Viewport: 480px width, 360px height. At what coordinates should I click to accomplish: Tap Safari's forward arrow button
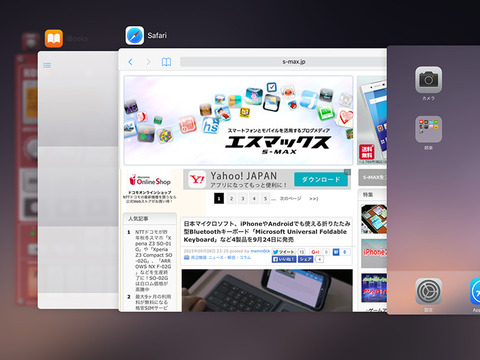148,62
